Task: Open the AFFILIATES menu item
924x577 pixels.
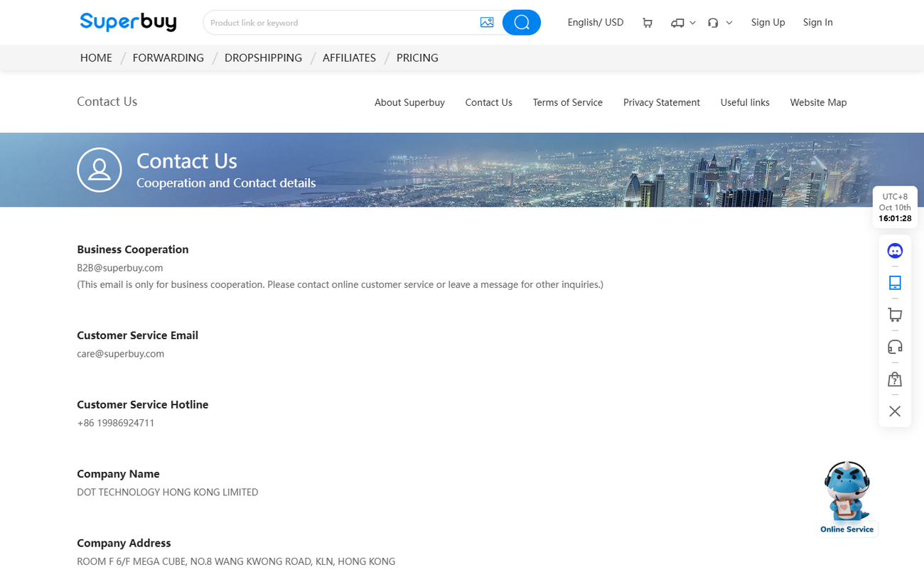Action: coord(349,58)
